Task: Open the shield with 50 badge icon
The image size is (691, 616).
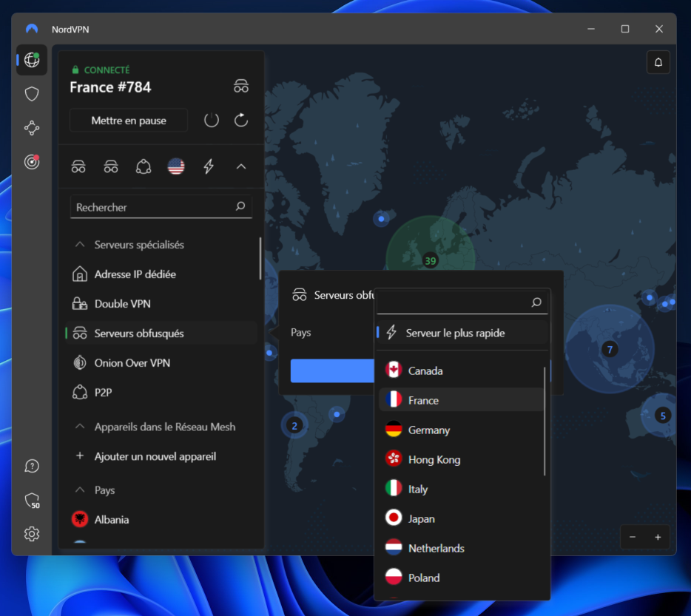Action: (x=32, y=500)
